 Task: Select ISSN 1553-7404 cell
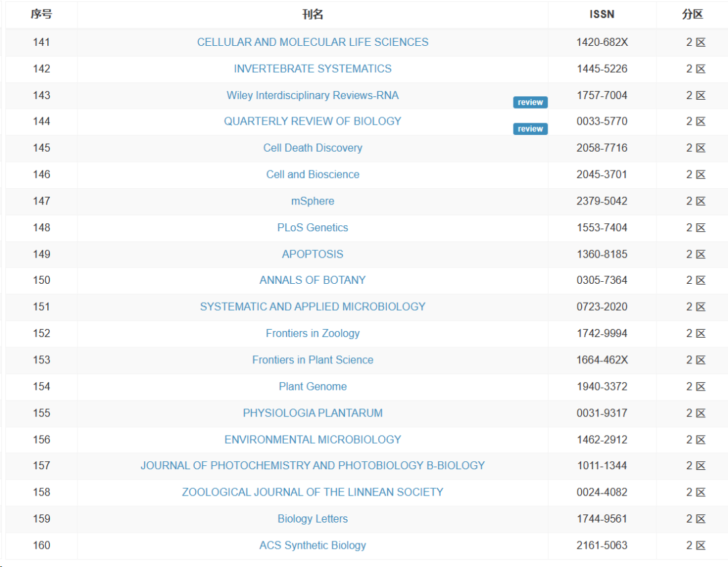click(602, 228)
